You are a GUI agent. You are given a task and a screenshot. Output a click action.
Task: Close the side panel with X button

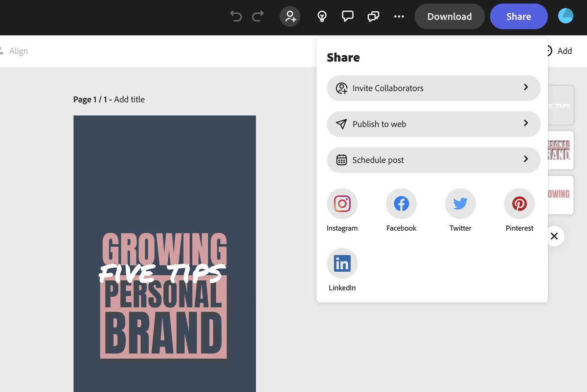(554, 236)
